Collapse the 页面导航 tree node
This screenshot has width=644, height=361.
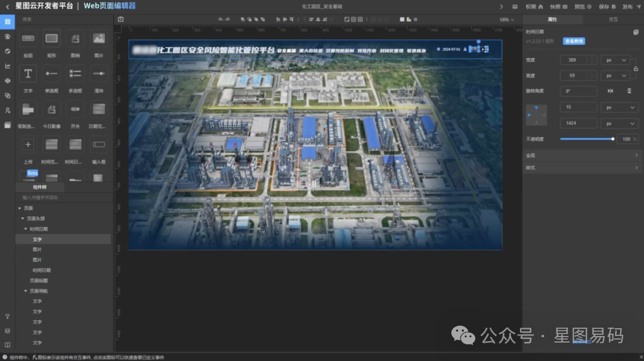point(26,291)
